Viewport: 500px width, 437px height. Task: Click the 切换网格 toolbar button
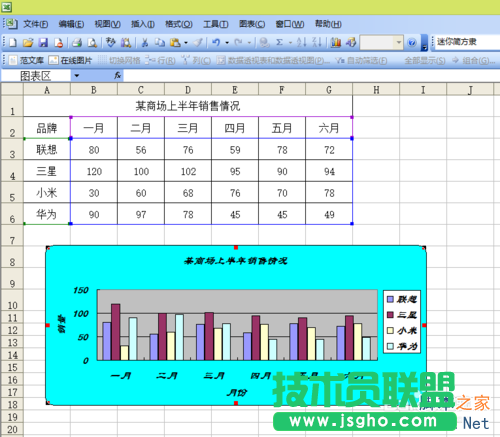pos(119,60)
